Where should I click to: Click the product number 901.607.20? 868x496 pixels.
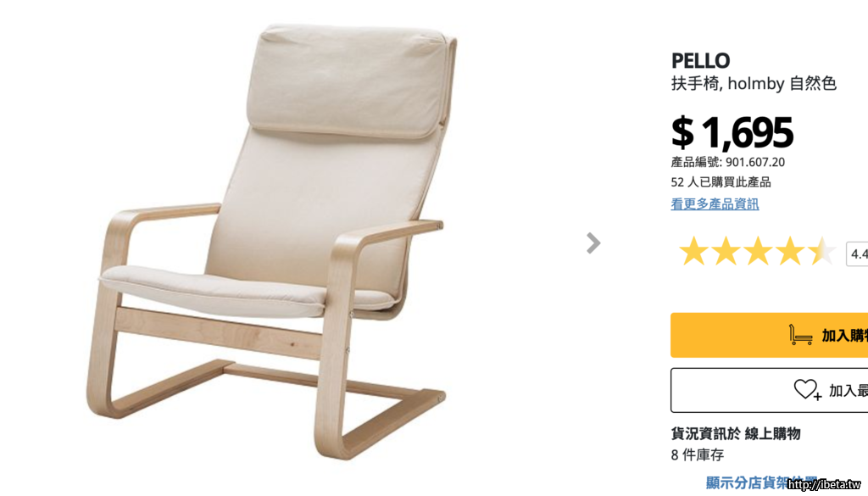click(x=755, y=162)
